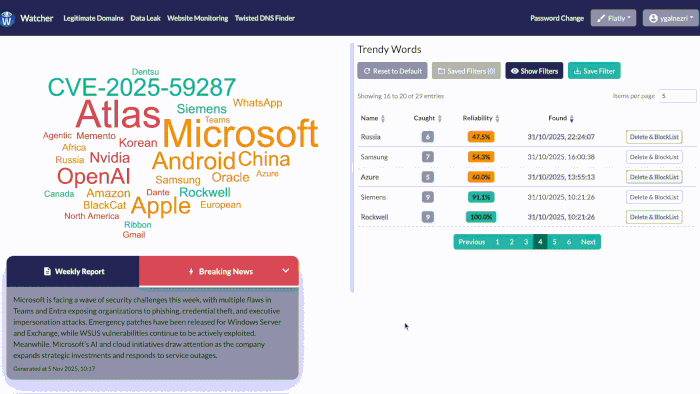Go to Data Leak section
This screenshot has width=700, height=394.
tap(145, 18)
